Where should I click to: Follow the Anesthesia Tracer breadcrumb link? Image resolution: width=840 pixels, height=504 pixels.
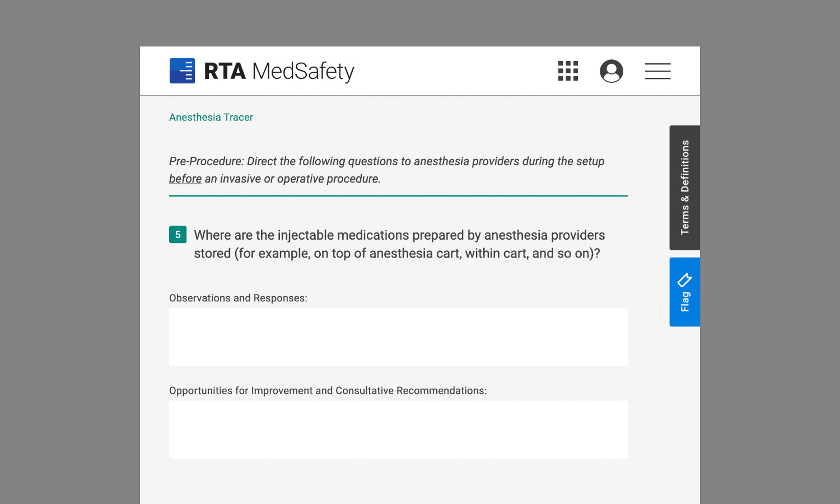pos(211,118)
